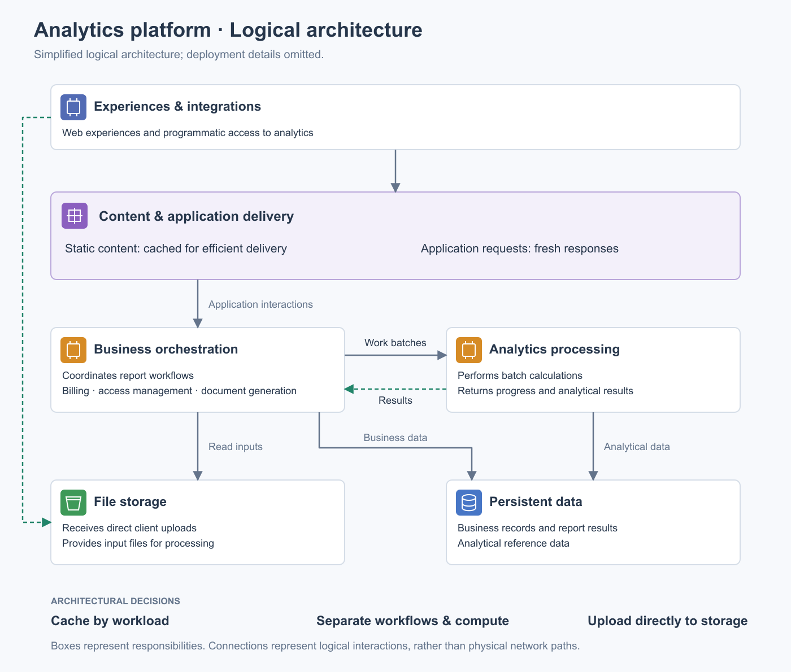Click the 'Application interactions' arrow label
Screen dimensions: 791x672
pyautogui.click(x=260, y=304)
